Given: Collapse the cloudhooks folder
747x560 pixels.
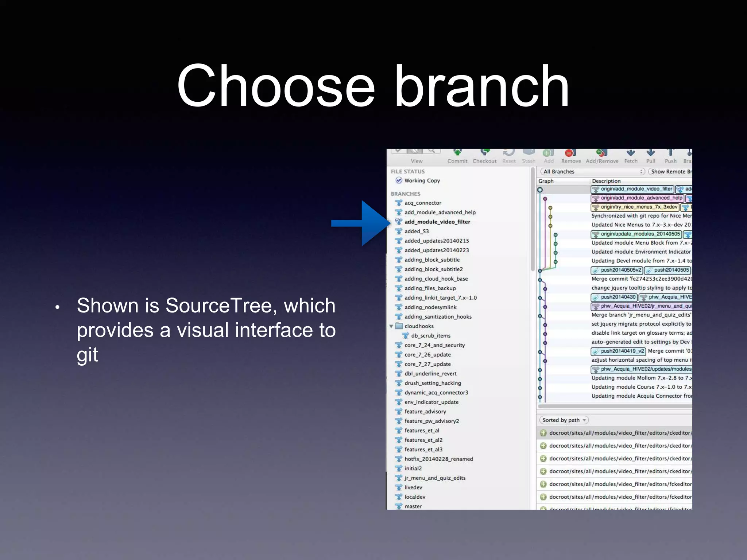Looking at the screenshot, I should click(x=391, y=326).
